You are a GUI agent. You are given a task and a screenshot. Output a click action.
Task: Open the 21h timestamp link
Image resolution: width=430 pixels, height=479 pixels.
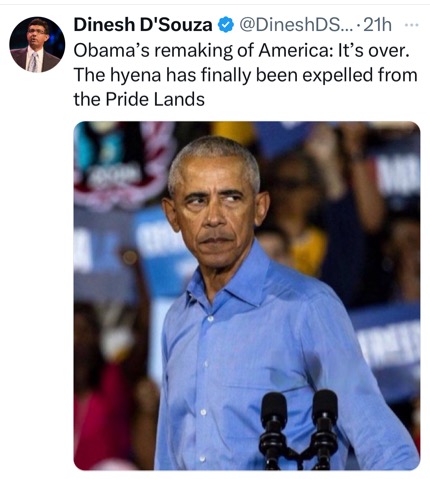click(377, 25)
